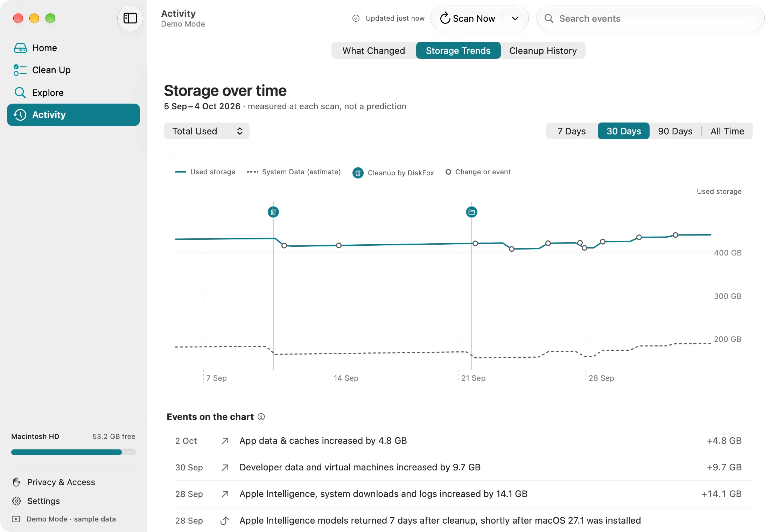770x532 pixels.
Task: Click the Updated just now checkmark icon
Action: (356, 18)
